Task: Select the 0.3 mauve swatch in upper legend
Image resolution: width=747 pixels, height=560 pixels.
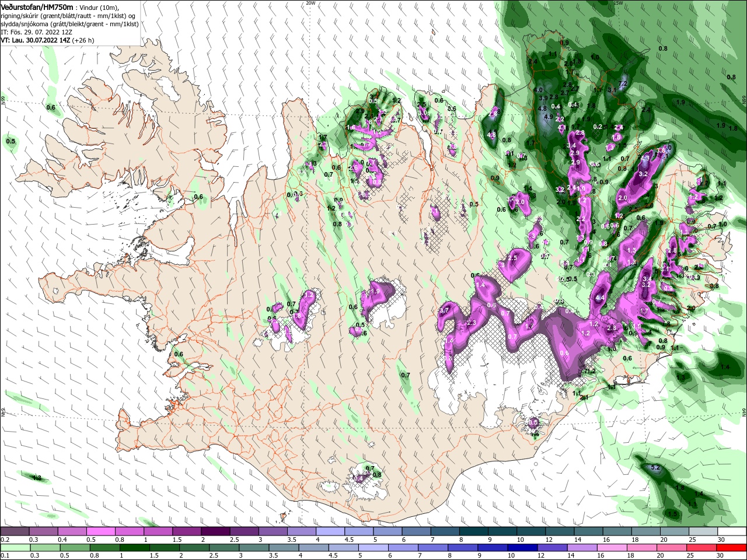Action: point(43,531)
